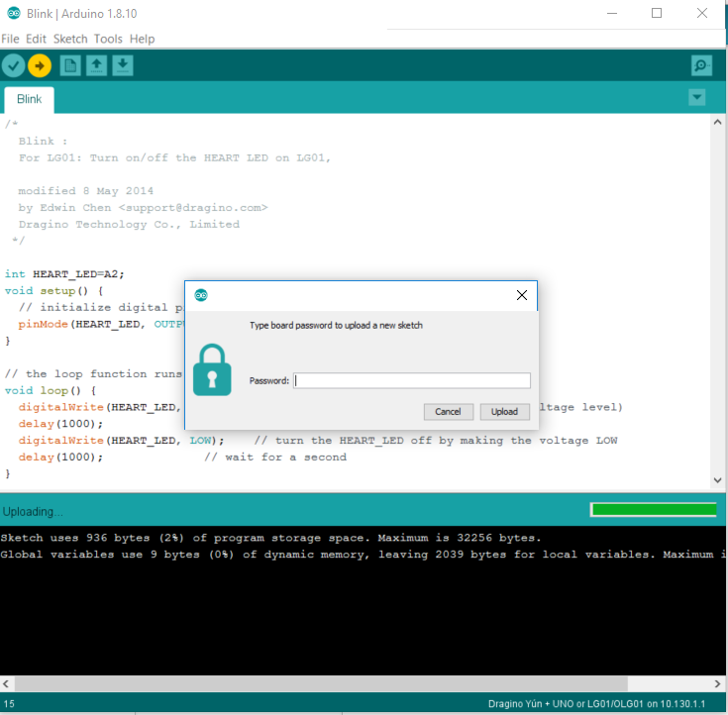Click the 'Global variables use 9 bytes' console line
The image size is (728, 715).
363,555
